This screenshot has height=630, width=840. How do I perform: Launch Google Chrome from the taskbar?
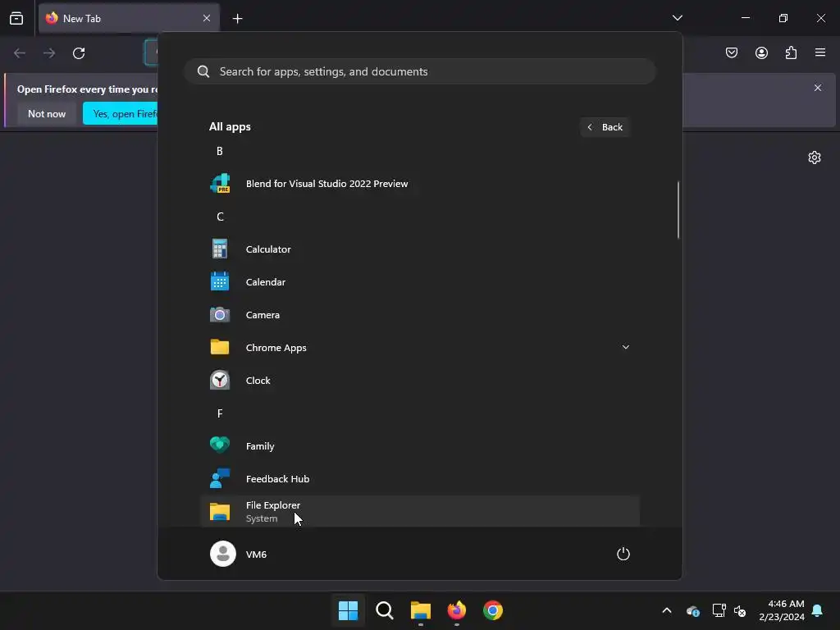click(493, 610)
